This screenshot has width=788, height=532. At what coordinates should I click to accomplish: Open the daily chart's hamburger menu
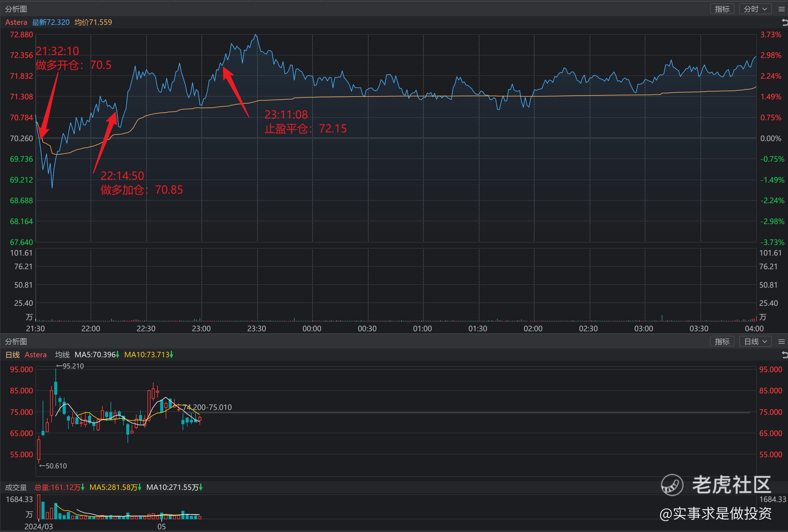781,342
